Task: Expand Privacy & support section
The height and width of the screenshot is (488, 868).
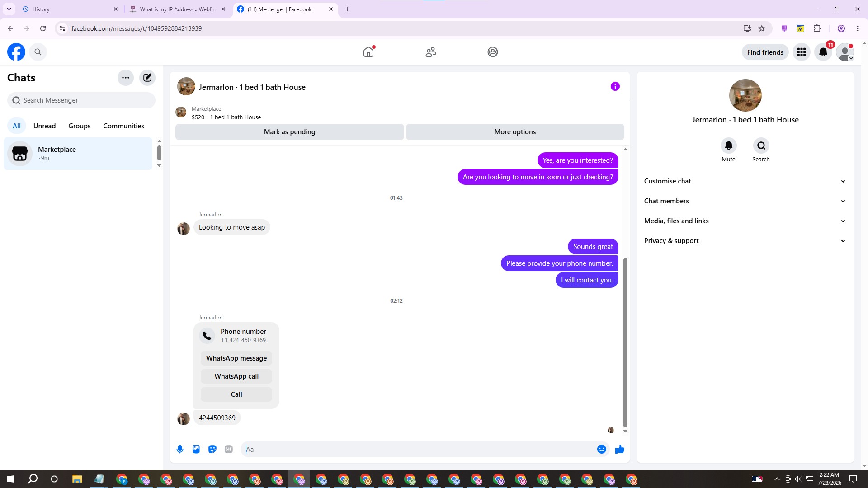Action: coord(745,241)
